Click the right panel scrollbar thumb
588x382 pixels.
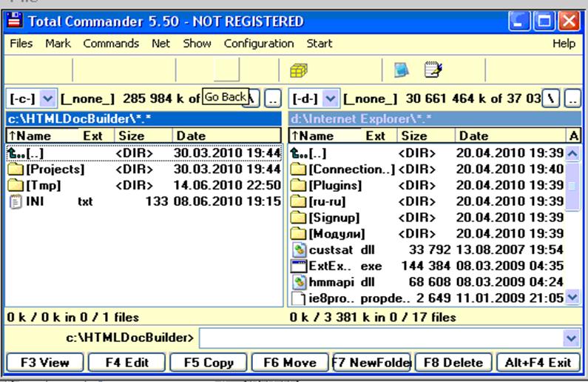point(572,186)
